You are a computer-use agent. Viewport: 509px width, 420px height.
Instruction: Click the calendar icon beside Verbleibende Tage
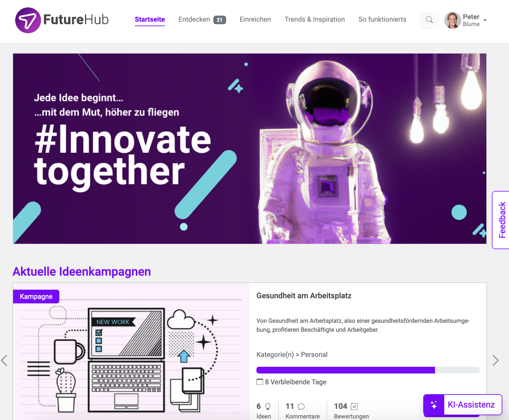point(260,382)
